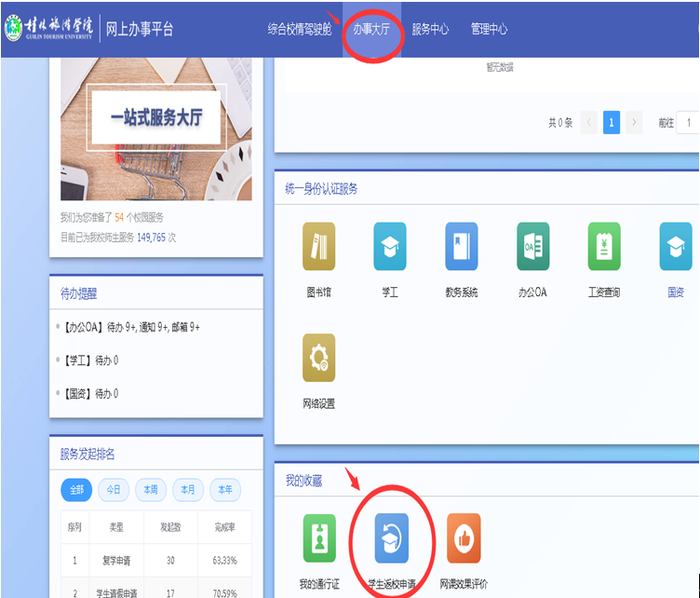Click the 复学申请 row in ranking table
Screen dimensions: 700x598
click(156, 560)
